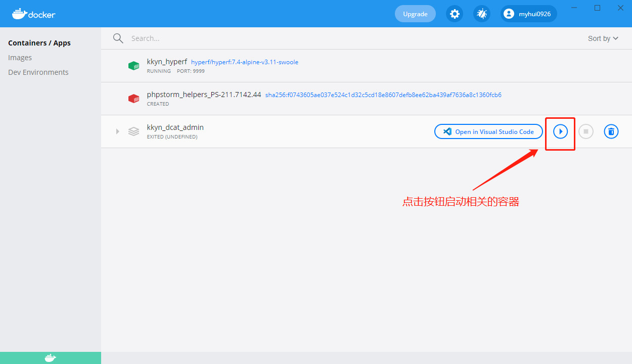The width and height of the screenshot is (632, 364).
Task: Click the whale icon in the status bar
Action: click(50, 357)
